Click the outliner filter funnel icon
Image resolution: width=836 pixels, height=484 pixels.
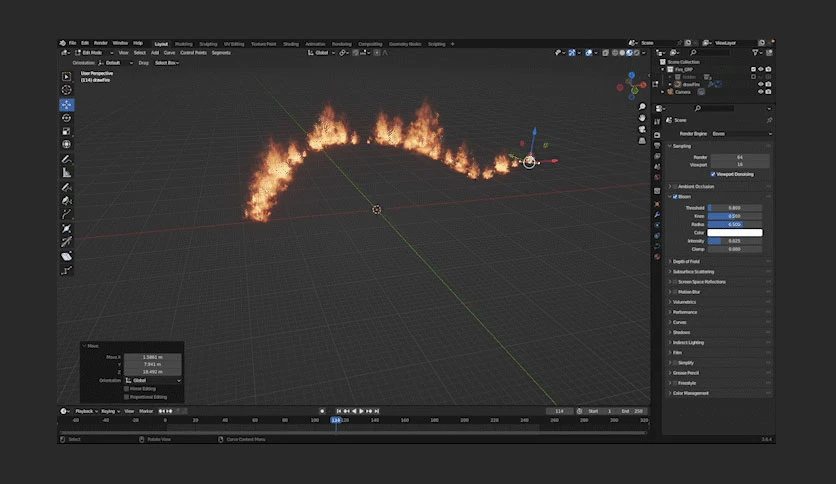tap(755, 53)
